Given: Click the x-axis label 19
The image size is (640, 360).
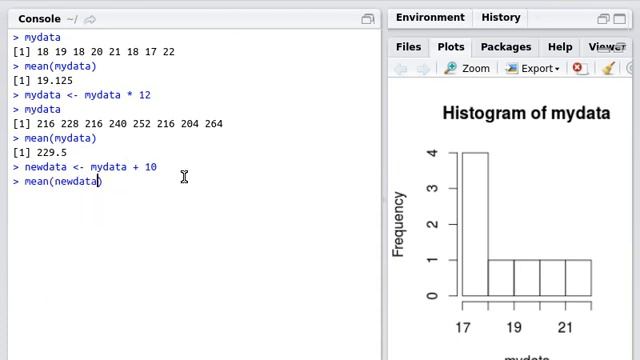Looking at the screenshot, I should tap(514, 327).
